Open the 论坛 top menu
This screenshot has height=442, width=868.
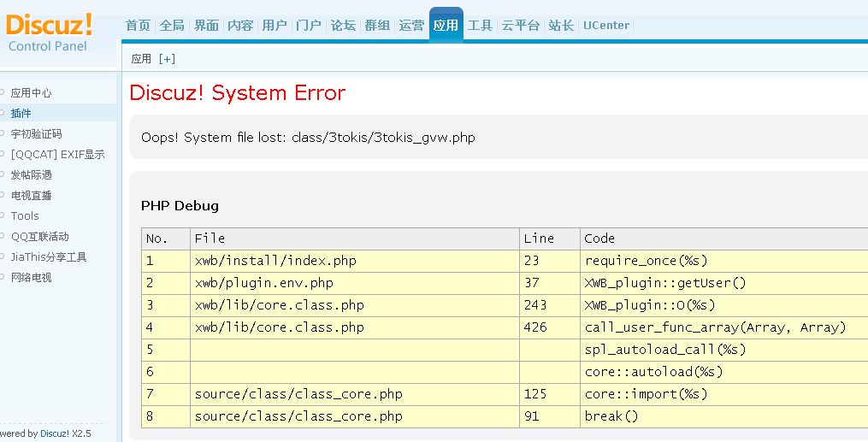tap(343, 26)
